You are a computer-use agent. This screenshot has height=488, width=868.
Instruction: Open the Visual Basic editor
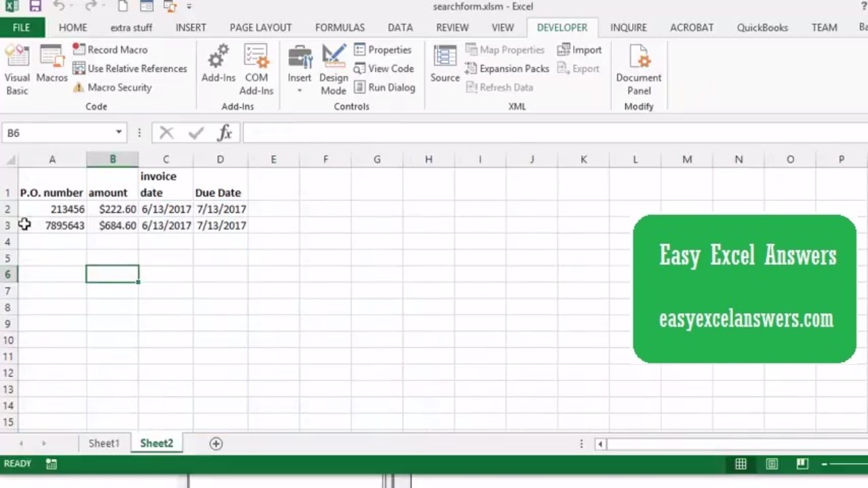[17, 70]
